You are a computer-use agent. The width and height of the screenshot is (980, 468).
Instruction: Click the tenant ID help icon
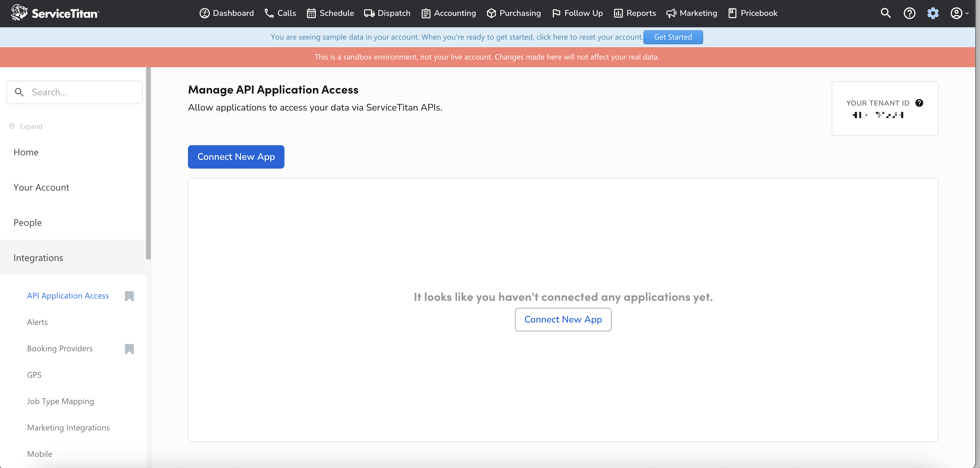click(920, 103)
